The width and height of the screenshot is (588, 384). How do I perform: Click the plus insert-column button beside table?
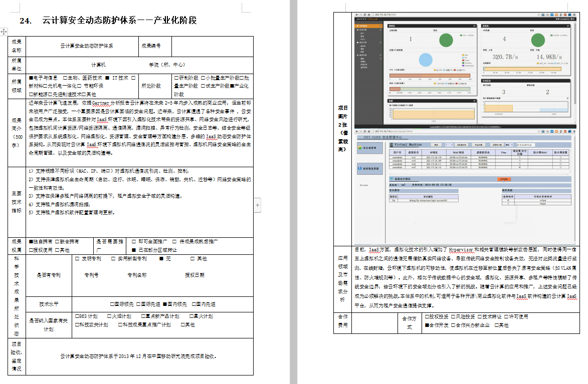pyautogui.click(x=258, y=204)
